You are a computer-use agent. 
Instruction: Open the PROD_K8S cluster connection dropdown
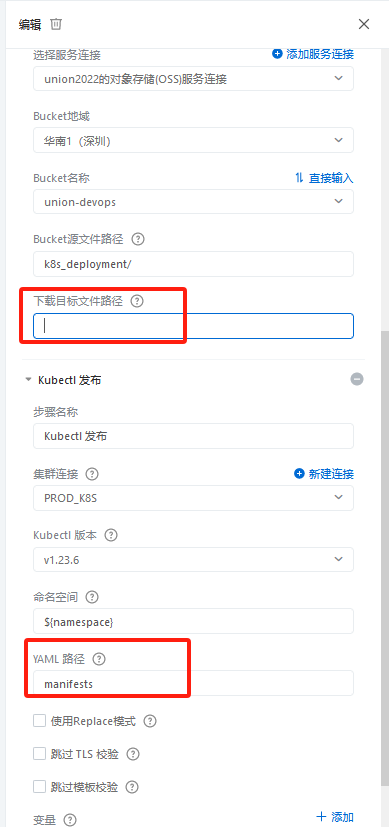coord(193,498)
